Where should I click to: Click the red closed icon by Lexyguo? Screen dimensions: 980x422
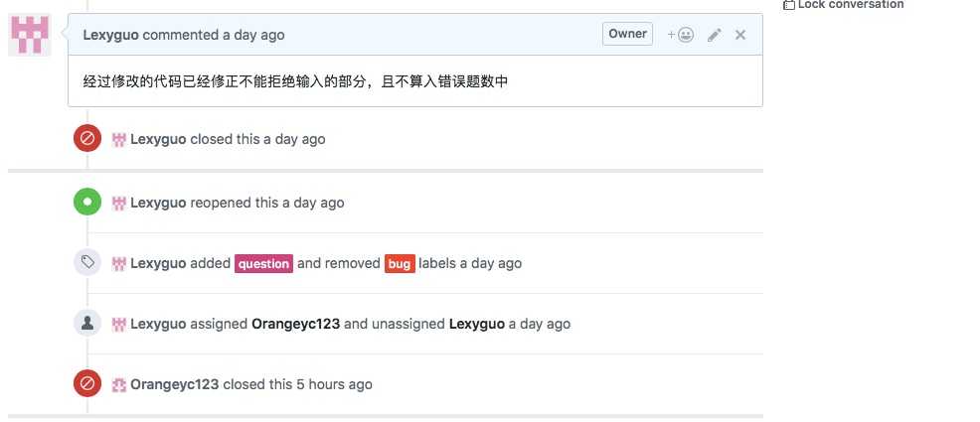[87, 139]
